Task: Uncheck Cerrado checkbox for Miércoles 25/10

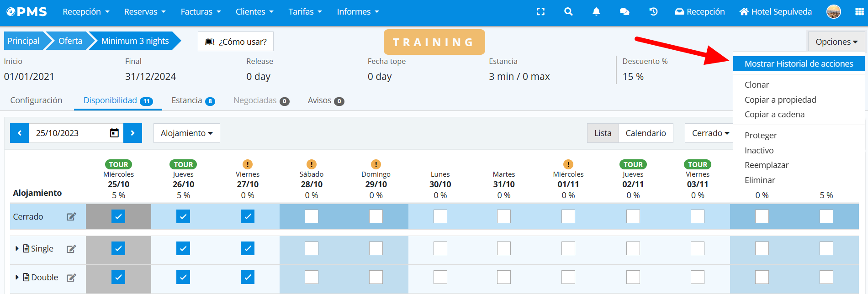Action: click(118, 216)
